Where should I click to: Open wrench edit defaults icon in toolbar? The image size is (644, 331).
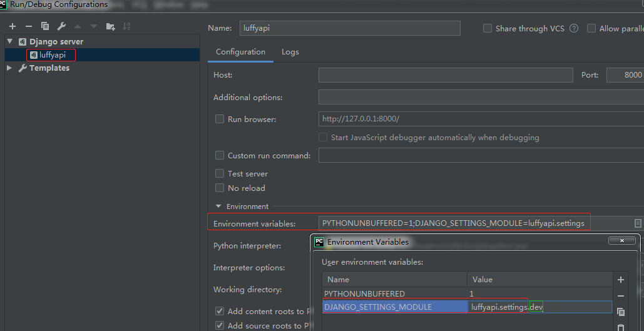61,26
